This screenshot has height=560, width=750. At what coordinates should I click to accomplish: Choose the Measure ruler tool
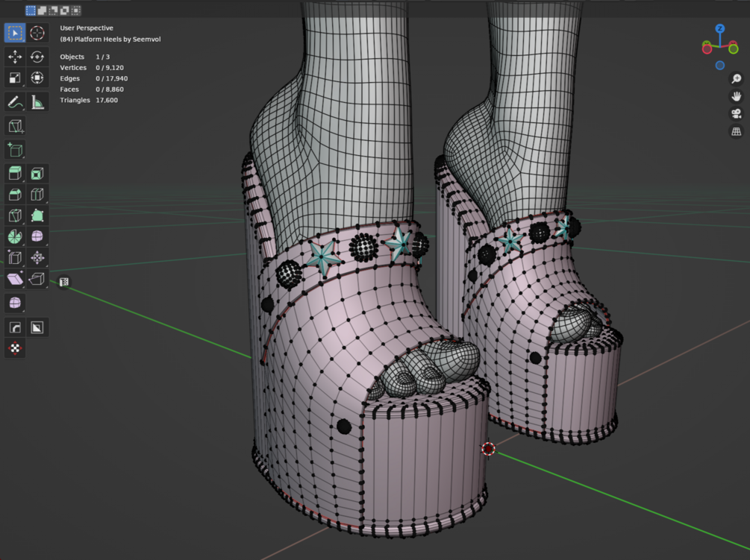37,101
